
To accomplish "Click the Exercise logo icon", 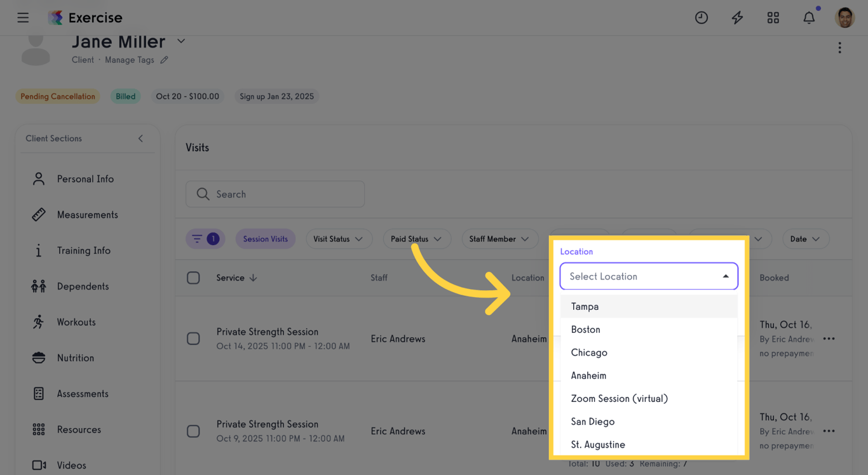I will (55, 18).
